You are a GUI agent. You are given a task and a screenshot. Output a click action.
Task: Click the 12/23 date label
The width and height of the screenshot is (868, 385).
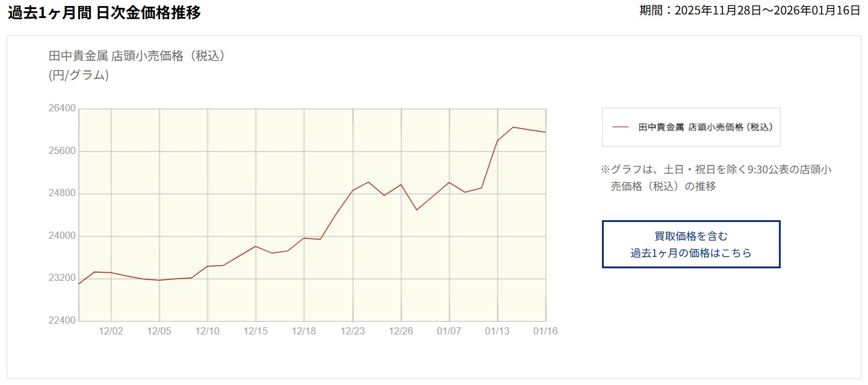pos(353,331)
